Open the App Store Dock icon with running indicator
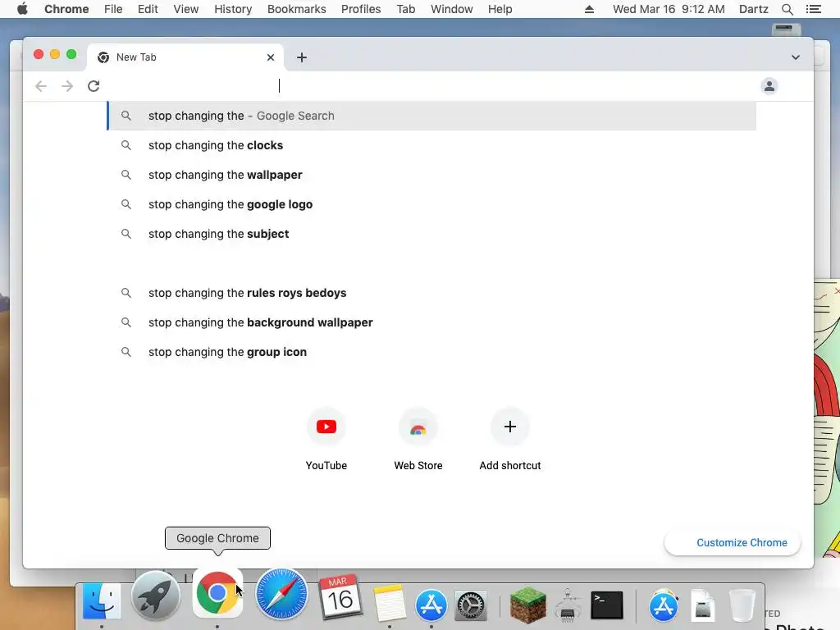This screenshot has height=630, width=840. [431, 605]
